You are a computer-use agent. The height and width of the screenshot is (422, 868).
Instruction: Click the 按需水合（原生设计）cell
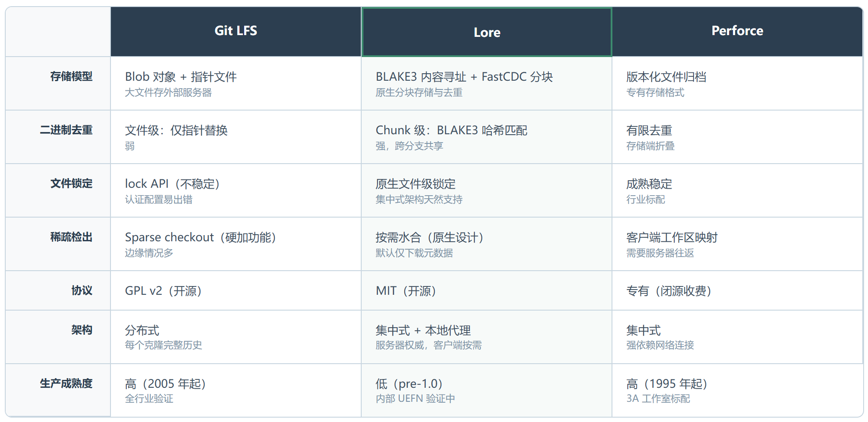tap(487, 244)
